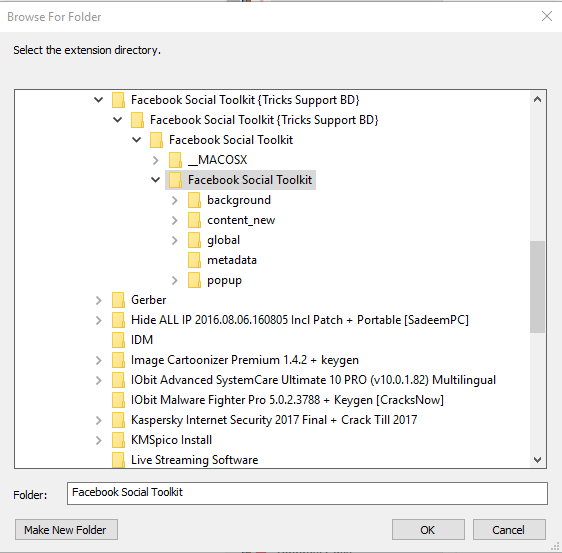Viewport: 562px width, 553px height.
Task: Select Image Cartoonizer Premium 1.4.2 + keygen
Action: click(245, 360)
